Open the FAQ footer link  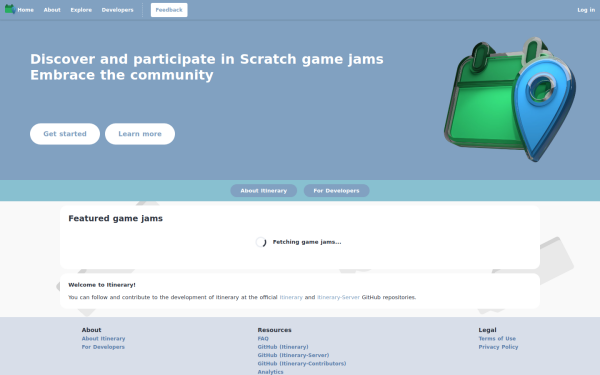(263, 339)
